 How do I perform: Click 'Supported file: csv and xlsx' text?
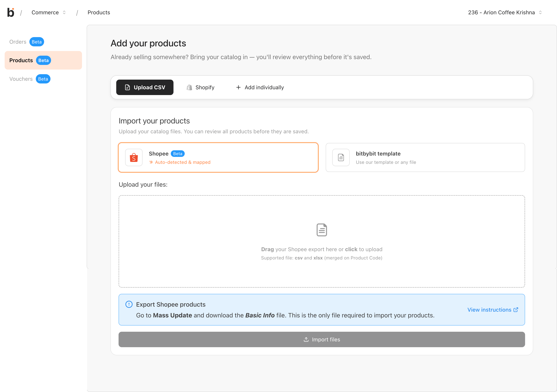322,258
